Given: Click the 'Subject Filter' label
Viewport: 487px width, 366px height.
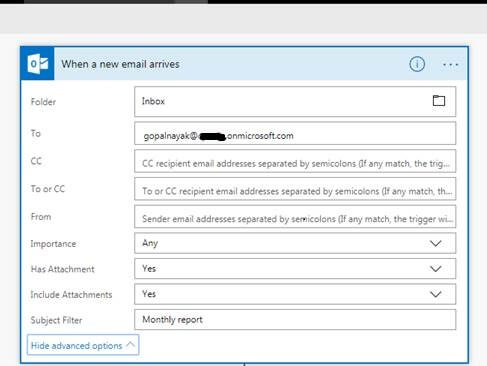Looking at the screenshot, I should tap(56, 320).
